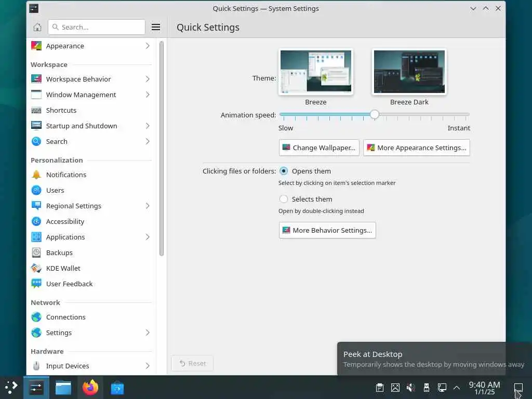The image size is (532, 399).
Task: Click the sidebar vertical scrollbar
Action: pos(162,149)
